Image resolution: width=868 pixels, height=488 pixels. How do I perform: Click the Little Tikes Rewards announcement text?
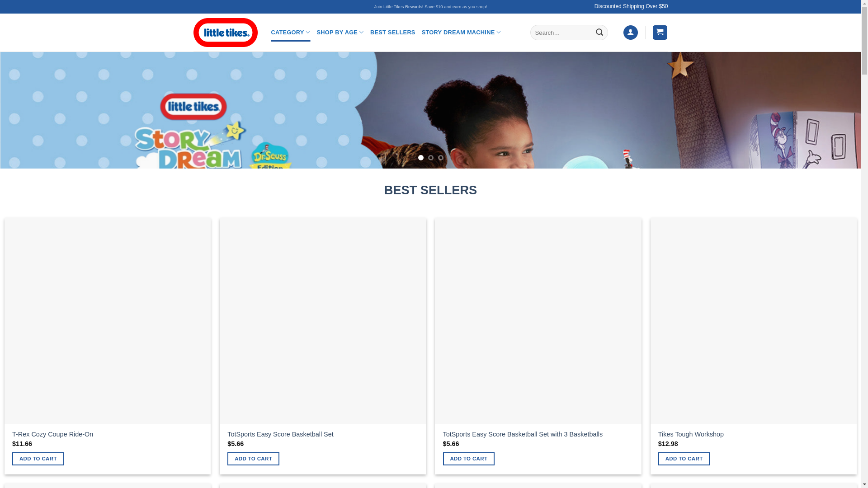click(x=430, y=7)
